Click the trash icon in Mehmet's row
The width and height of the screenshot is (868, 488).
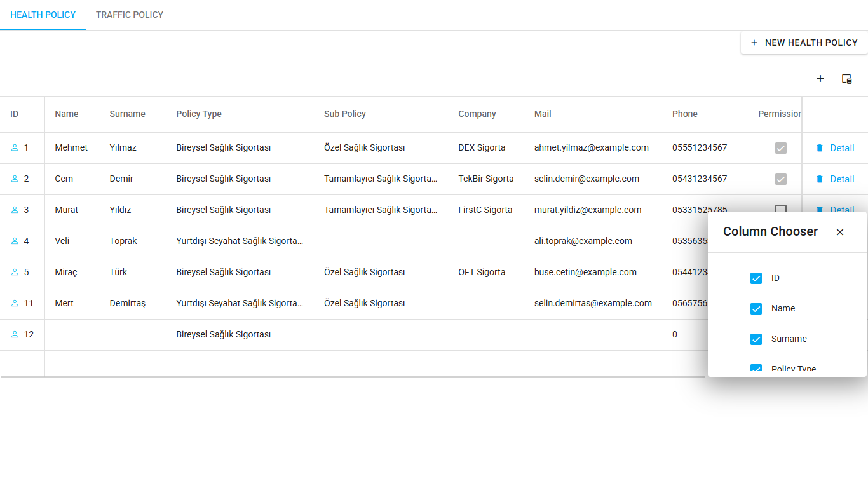click(x=819, y=148)
